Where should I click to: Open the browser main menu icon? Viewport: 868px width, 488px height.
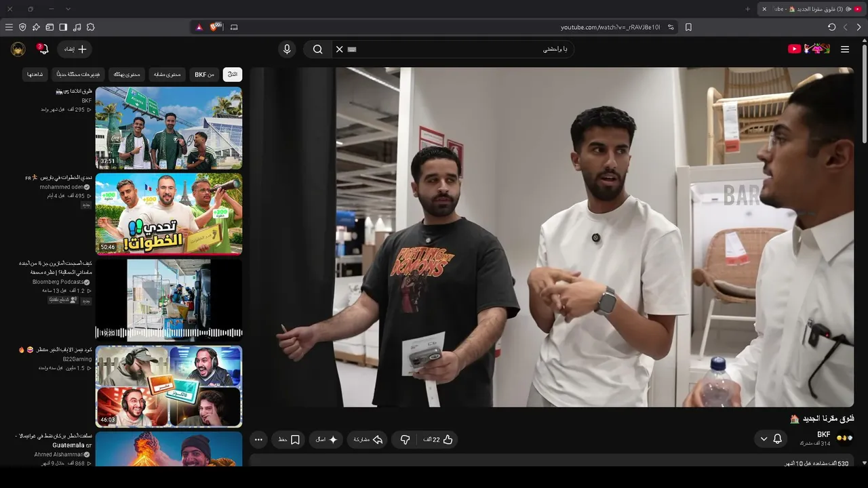(x=9, y=27)
